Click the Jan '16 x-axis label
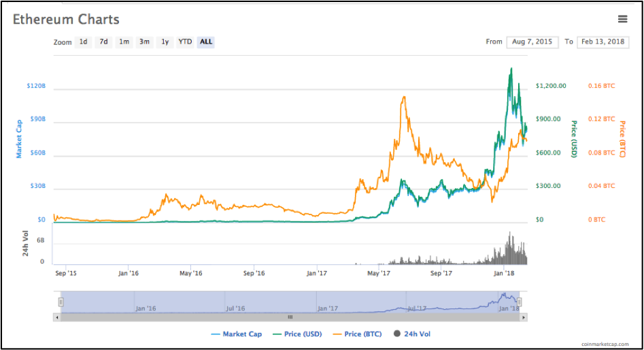The height and width of the screenshot is (350, 644). (128, 274)
